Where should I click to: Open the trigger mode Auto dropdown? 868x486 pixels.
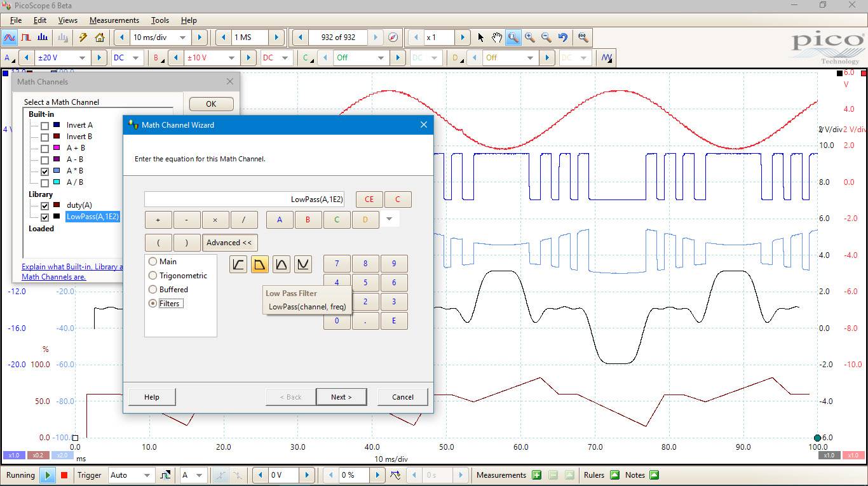coord(147,475)
